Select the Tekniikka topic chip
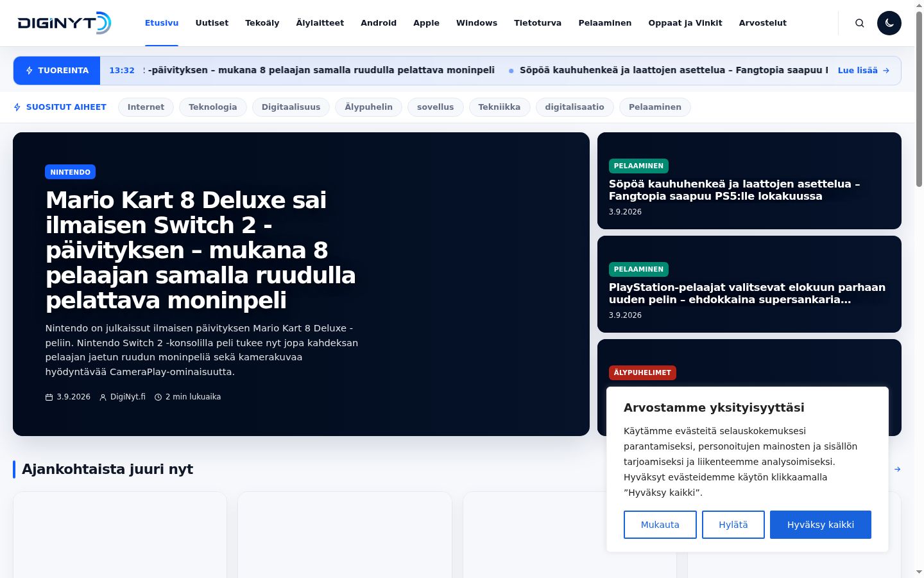Screen dimensions: 924x578 pos(499,107)
